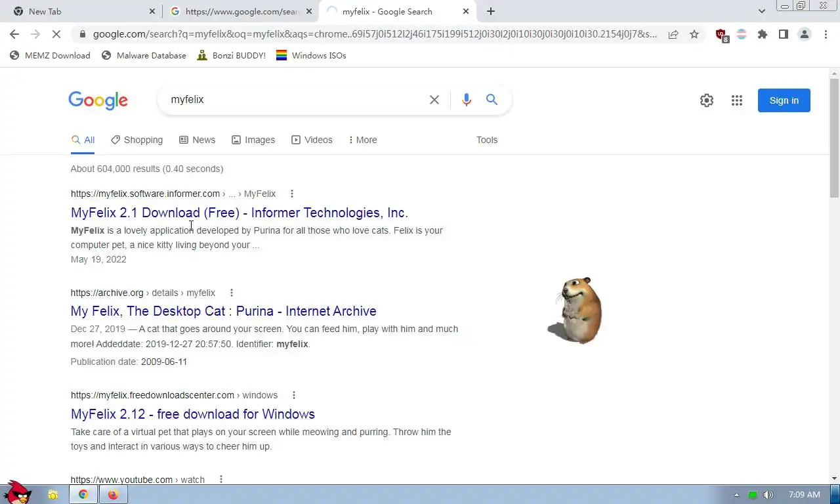840x504 pixels.
Task: Open the Extensions puzzle-piece menu
Action: [763, 34]
